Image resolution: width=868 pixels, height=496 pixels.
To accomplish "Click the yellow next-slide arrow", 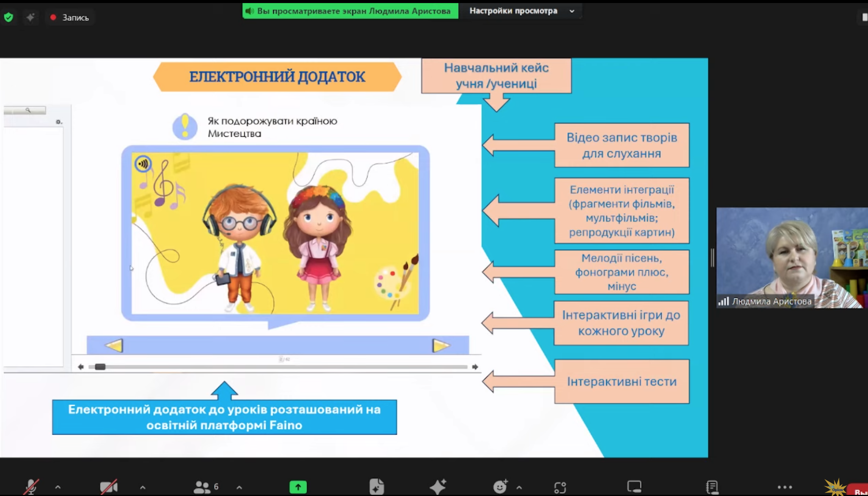I will click(x=441, y=345).
